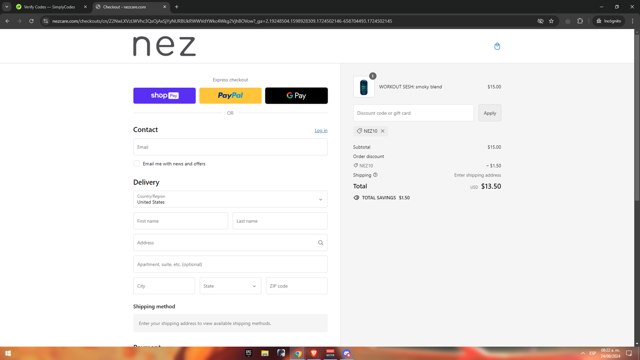Click the Last name field
640x360 pixels.
(280, 221)
